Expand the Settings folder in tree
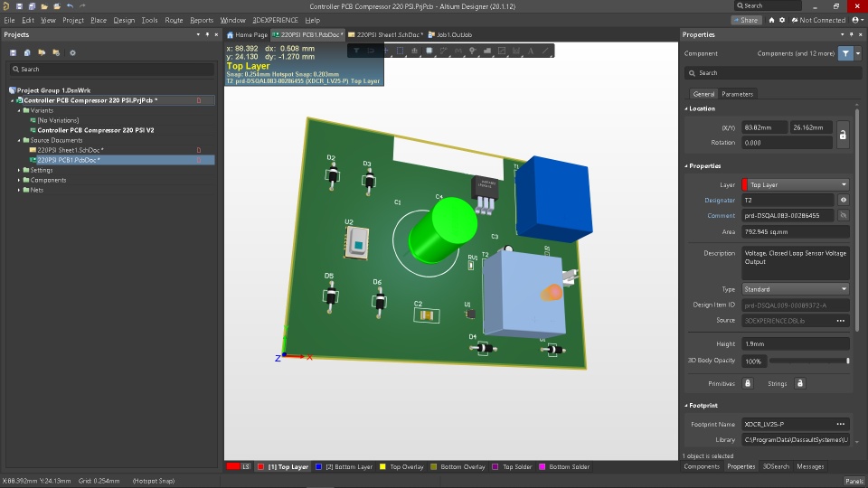The width and height of the screenshot is (868, 488). coord(19,171)
